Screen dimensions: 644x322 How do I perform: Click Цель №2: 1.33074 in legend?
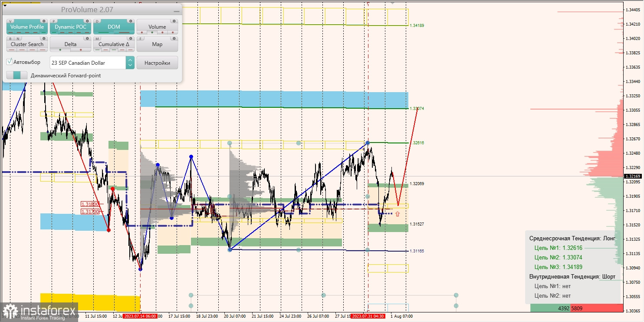[x=559, y=257]
